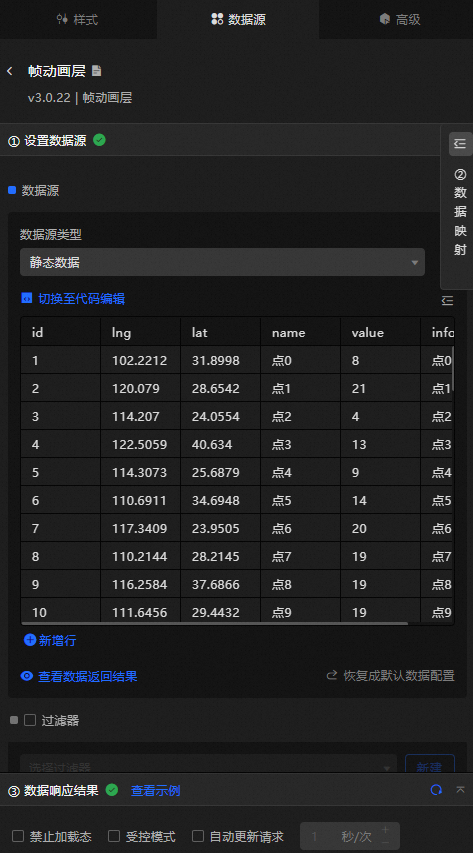The image size is (473, 853).
Task: Go to the 高级 tab
Action: (400, 20)
